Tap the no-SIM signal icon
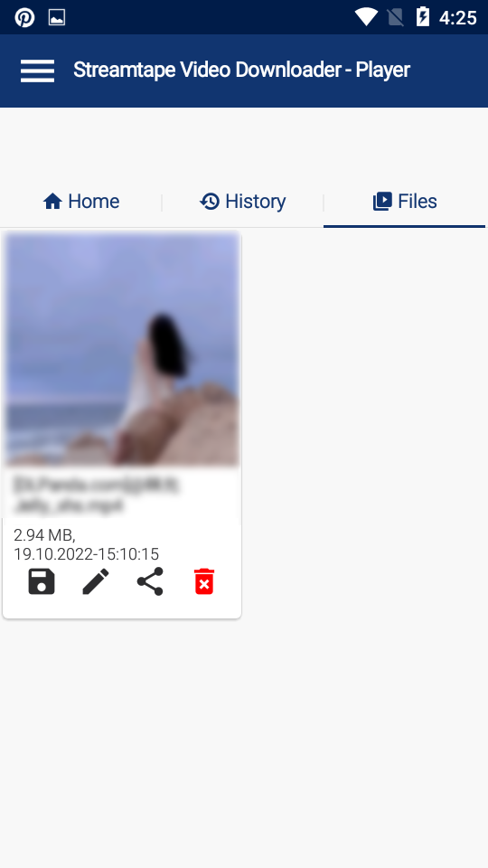 tap(396, 18)
